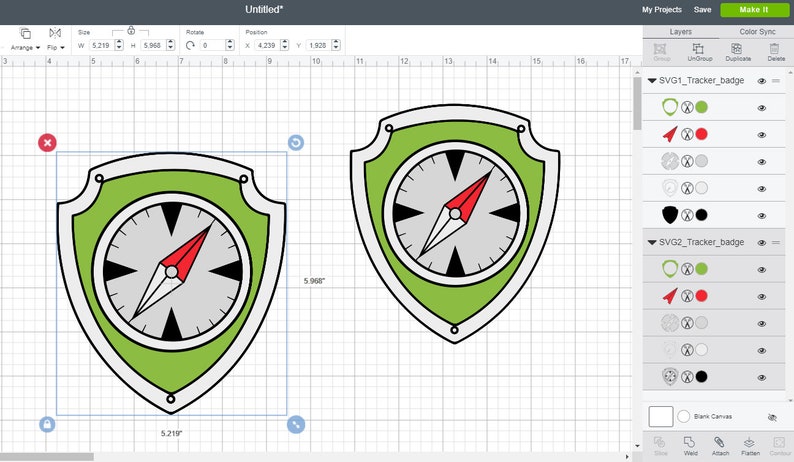Click SVG2 green layer cut linetype icon

tap(687, 269)
